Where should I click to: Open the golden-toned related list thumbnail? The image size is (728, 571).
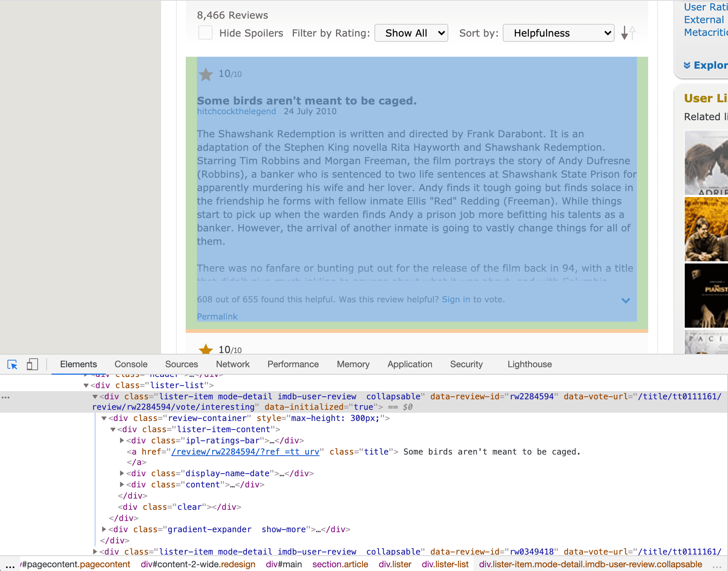click(x=706, y=229)
